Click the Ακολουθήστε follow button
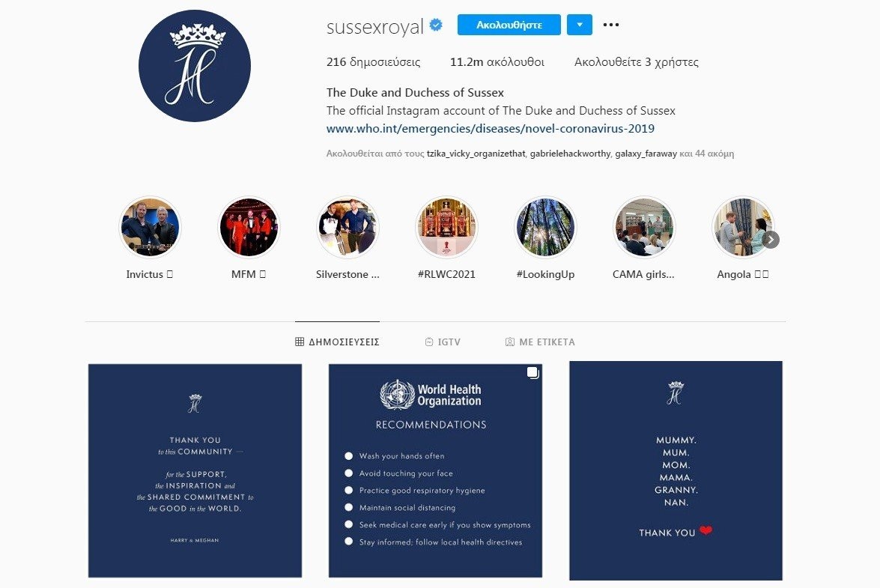The image size is (880, 588). click(x=509, y=25)
